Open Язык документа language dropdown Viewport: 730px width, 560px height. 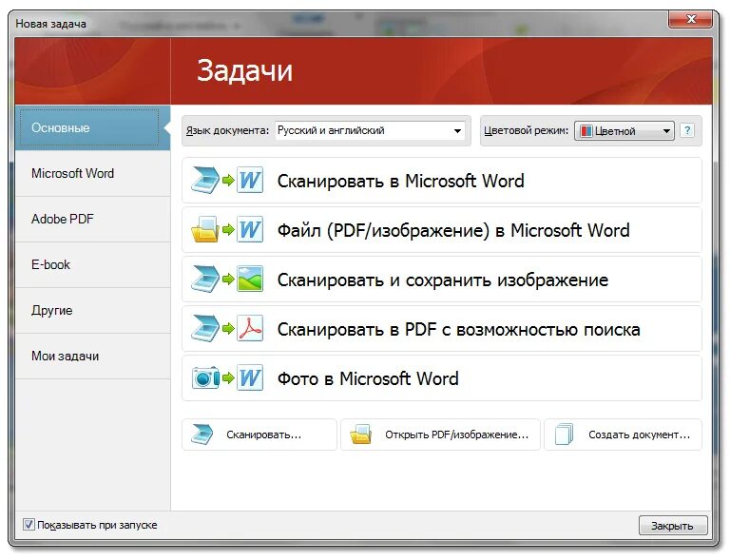[x=372, y=131]
